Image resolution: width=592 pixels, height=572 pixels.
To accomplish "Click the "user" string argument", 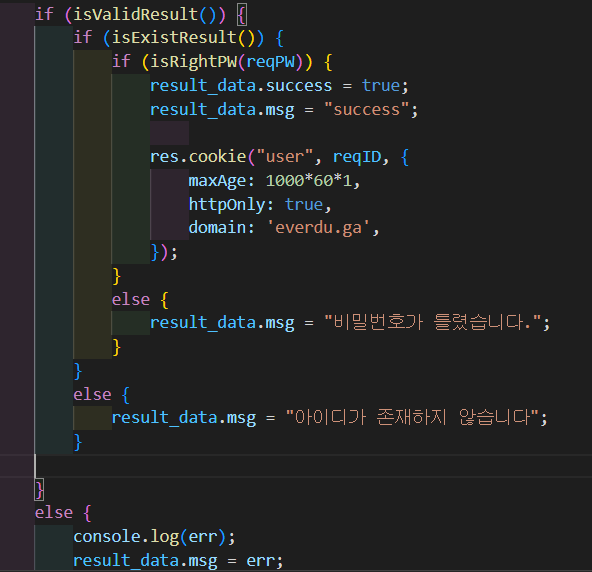I will [x=285, y=157].
